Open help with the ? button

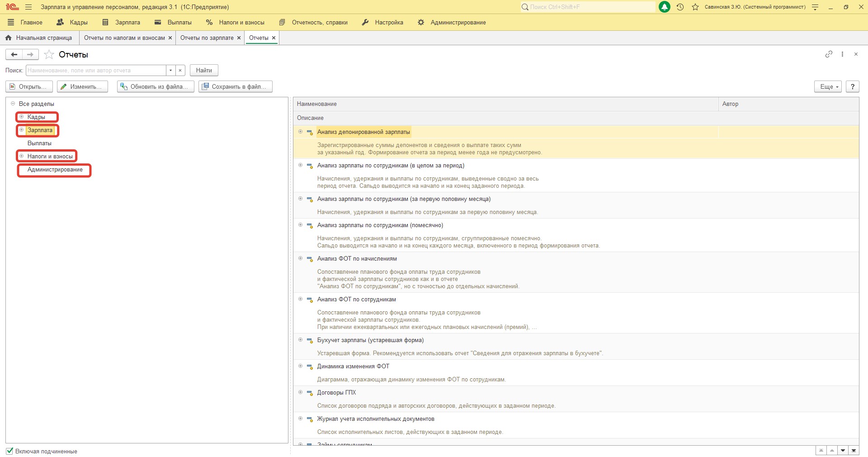point(853,86)
